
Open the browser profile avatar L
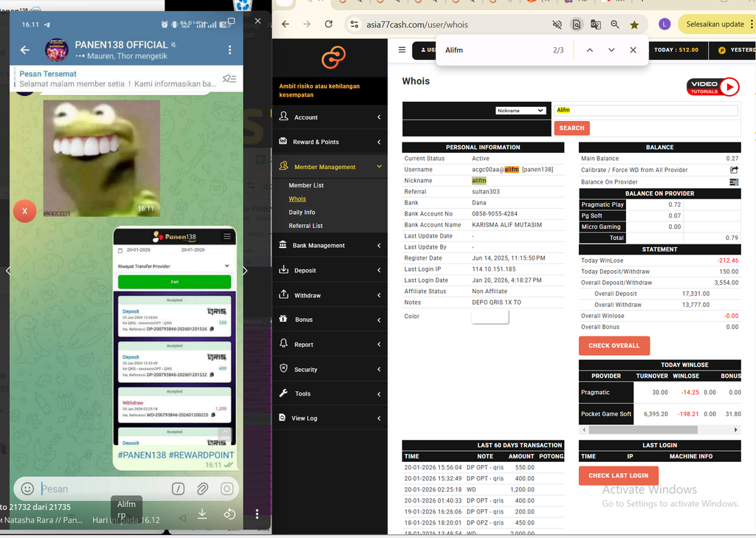pyautogui.click(x=664, y=24)
